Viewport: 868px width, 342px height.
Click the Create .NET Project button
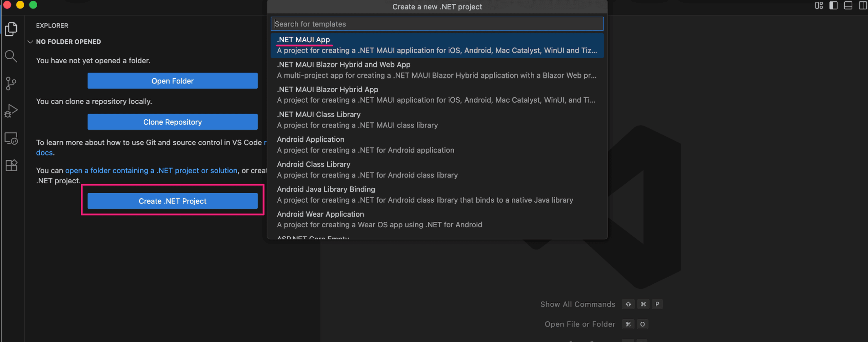tap(172, 201)
